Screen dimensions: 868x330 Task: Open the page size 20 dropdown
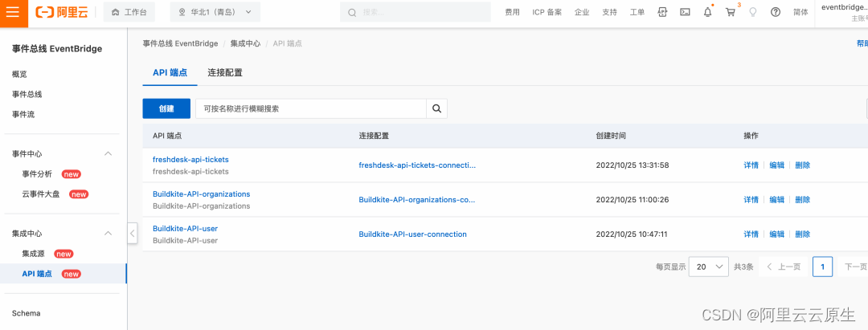pos(709,267)
